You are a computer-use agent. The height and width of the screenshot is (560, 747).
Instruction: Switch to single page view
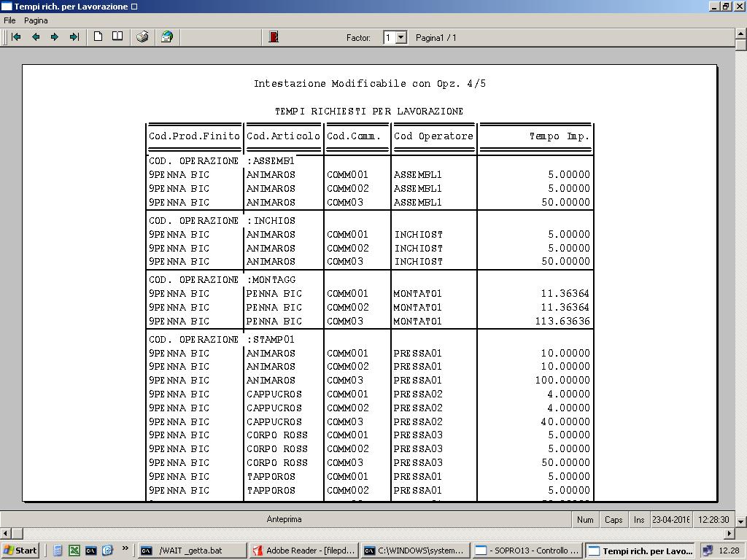[x=98, y=36]
